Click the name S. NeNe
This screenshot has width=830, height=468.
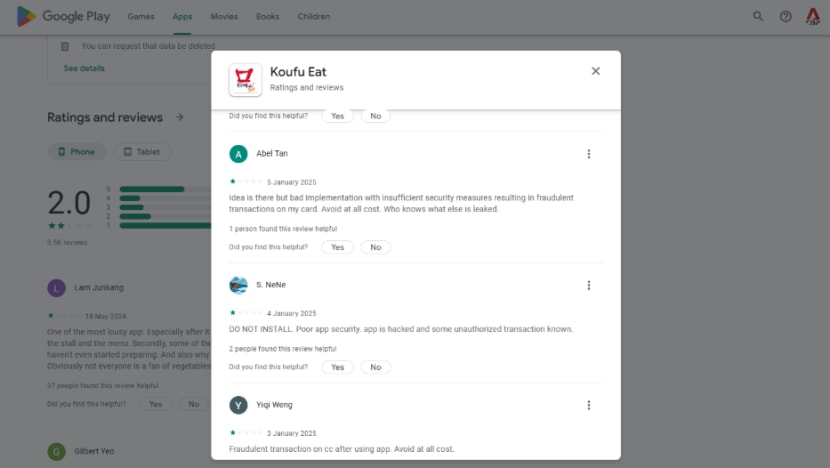(x=271, y=285)
